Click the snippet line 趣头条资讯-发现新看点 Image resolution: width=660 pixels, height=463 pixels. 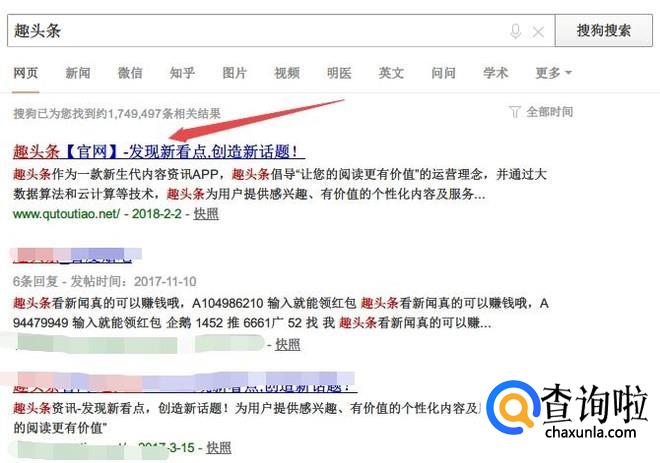246,408
